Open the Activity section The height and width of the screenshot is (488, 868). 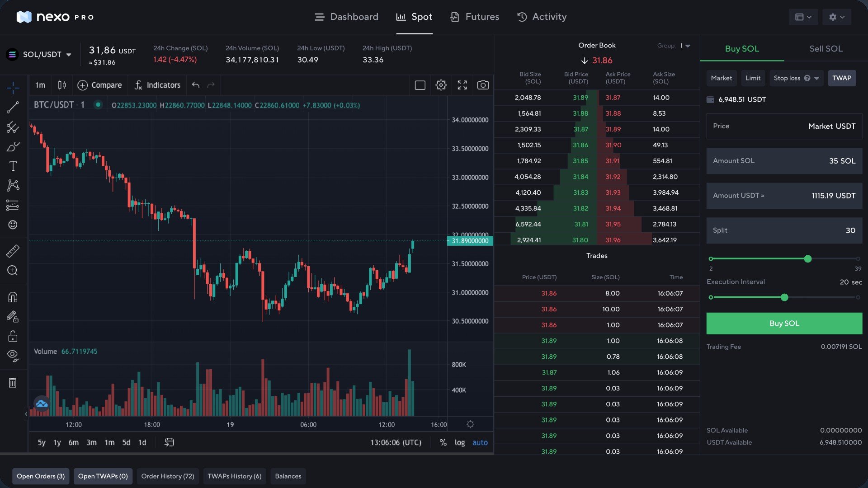(x=542, y=17)
